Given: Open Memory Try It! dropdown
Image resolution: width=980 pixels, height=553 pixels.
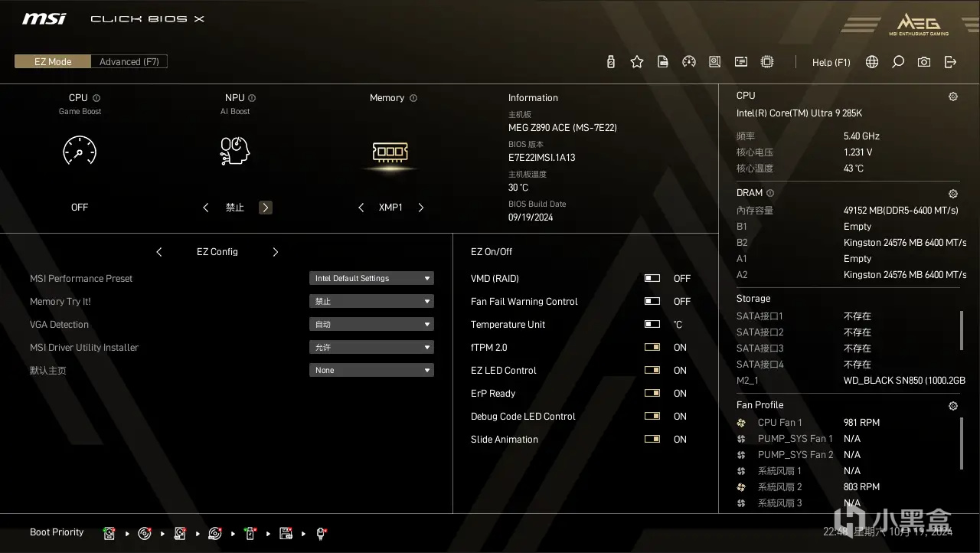Looking at the screenshot, I should 371,302.
